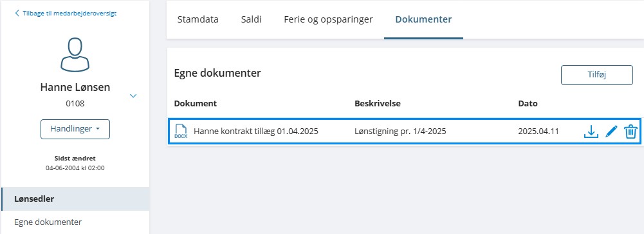Open Lønsedler in the sidebar
This screenshot has height=234, width=644.
click(75, 199)
